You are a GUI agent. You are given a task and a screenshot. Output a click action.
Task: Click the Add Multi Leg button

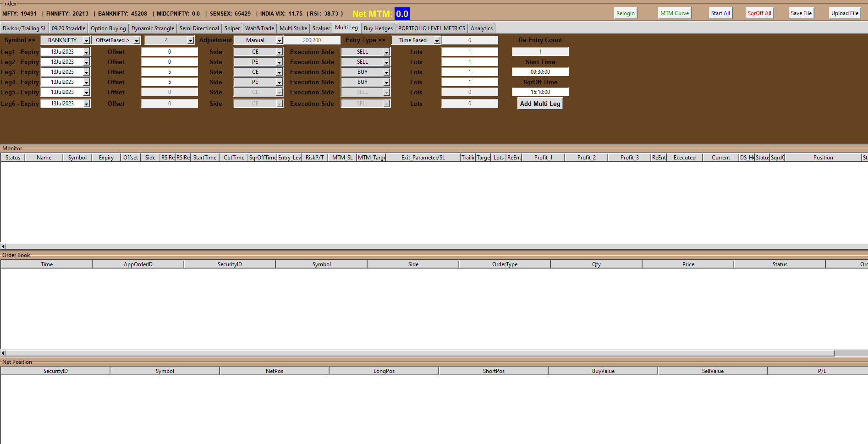pos(540,104)
